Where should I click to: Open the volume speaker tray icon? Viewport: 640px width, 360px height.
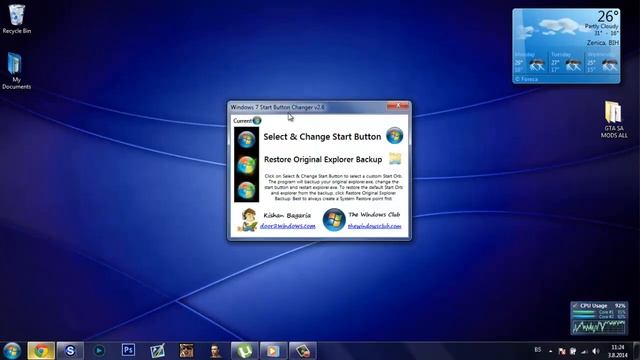point(596,351)
